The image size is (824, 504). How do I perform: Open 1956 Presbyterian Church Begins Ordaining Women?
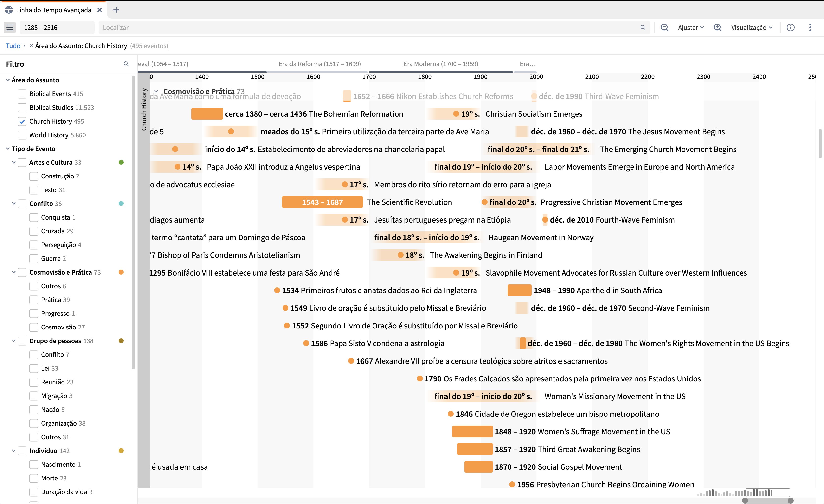click(605, 484)
